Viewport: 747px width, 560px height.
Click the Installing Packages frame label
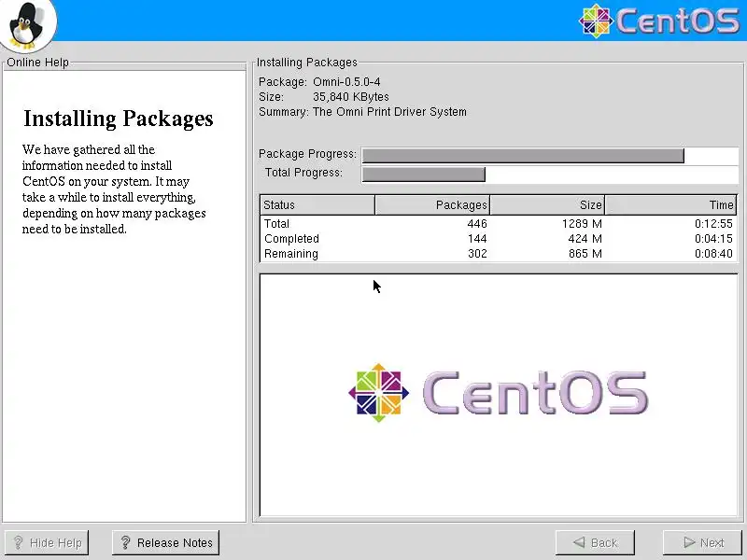click(307, 63)
